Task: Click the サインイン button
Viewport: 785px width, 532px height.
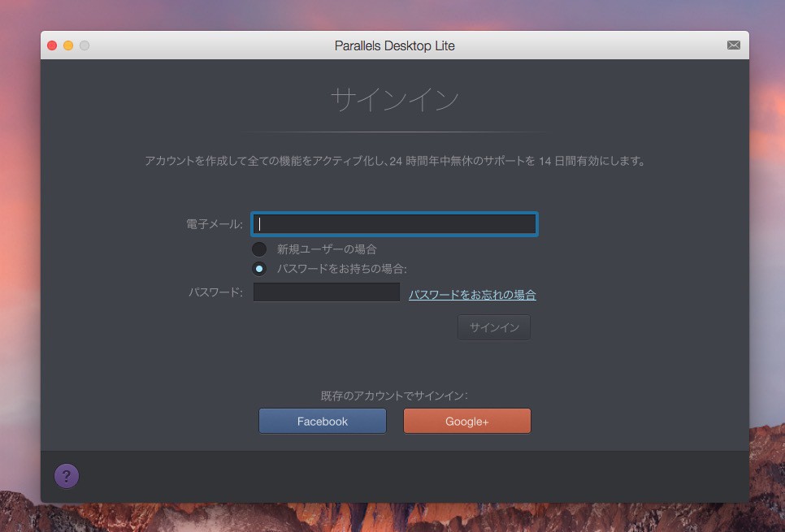Action: (x=494, y=327)
